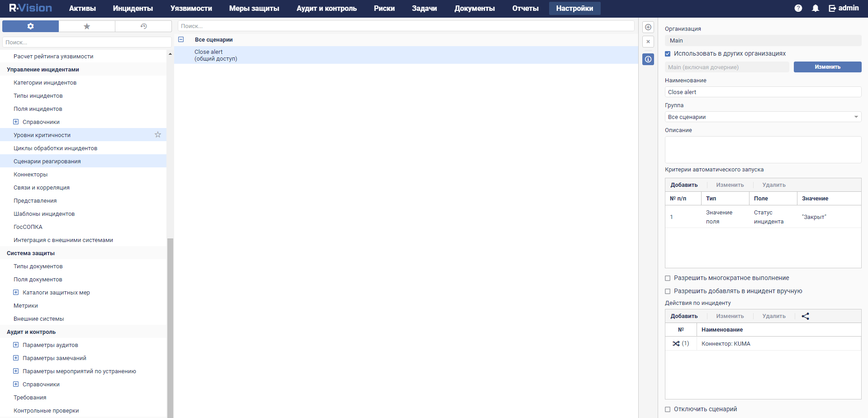868x418 pixels.
Task: Select the Статус инцидента criteria row
Action: [x=763, y=217]
